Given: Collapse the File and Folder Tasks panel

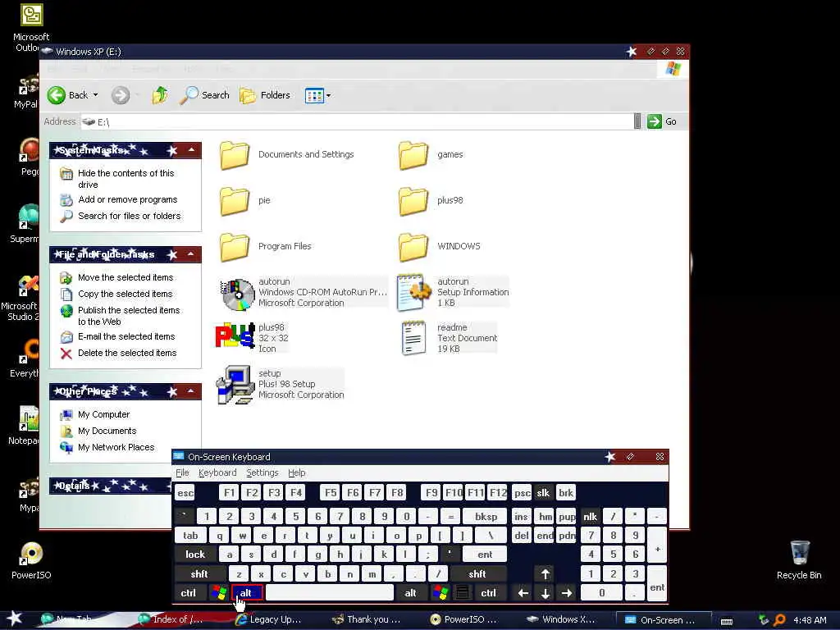Looking at the screenshot, I should coord(191,254).
